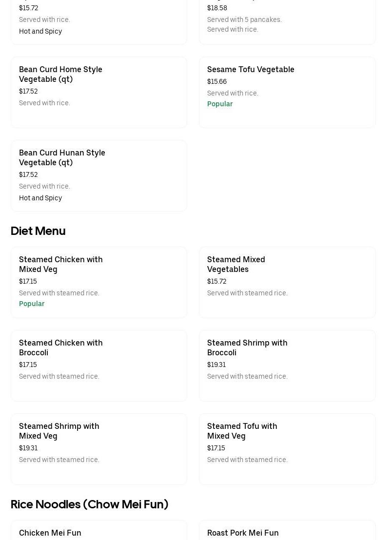The width and height of the screenshot is (392, 540).
Task: Select Steamed Shrimp with Mixed Veg
Action: tap(59, 431)
